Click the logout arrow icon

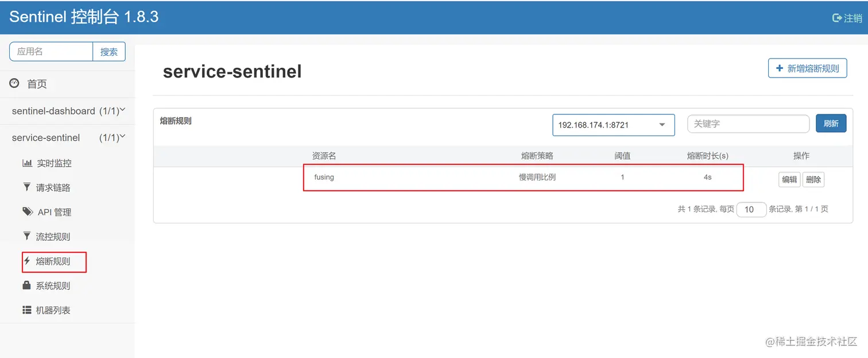click(837, 18)
